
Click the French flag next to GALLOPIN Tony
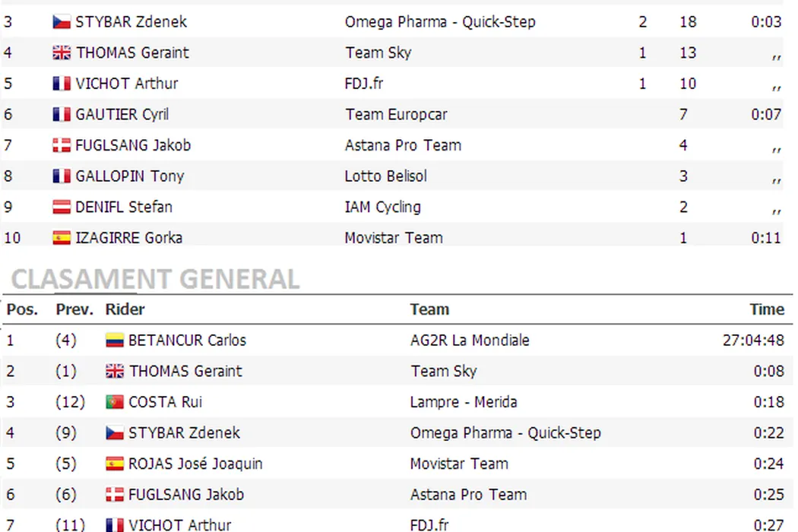pyautogui.click(x=62, y=176)
